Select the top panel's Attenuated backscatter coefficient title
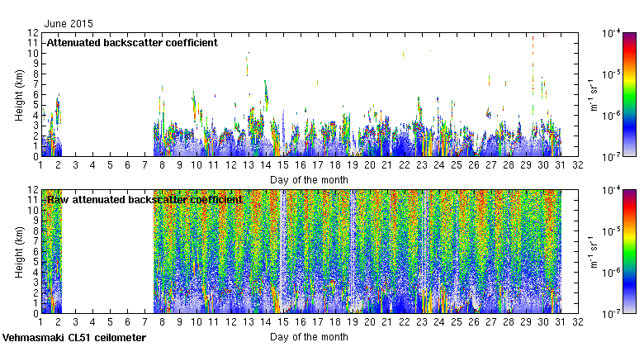Screen dimensions: 644x347 click(131, 43)
